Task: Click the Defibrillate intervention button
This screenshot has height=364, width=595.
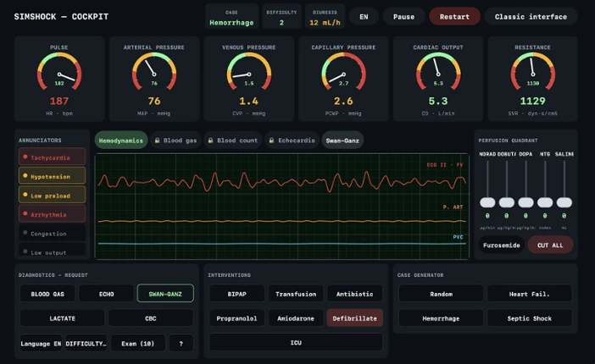Action: click(x=354, y=318)
